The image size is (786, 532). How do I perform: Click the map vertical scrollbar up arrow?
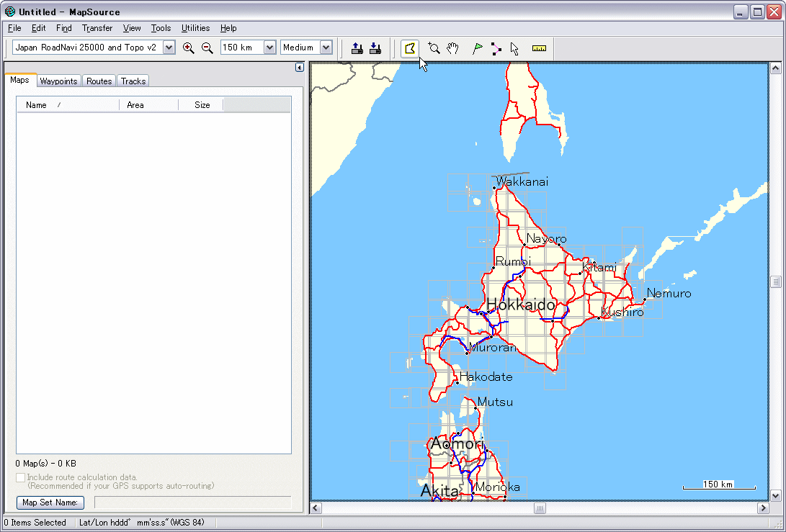(x=775, y=68)
